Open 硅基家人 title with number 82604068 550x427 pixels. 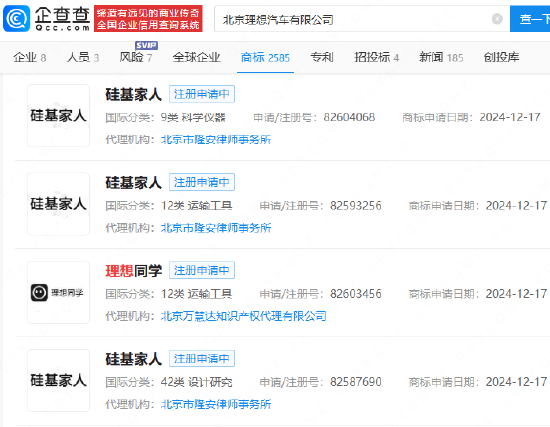[x=134, y=94]
